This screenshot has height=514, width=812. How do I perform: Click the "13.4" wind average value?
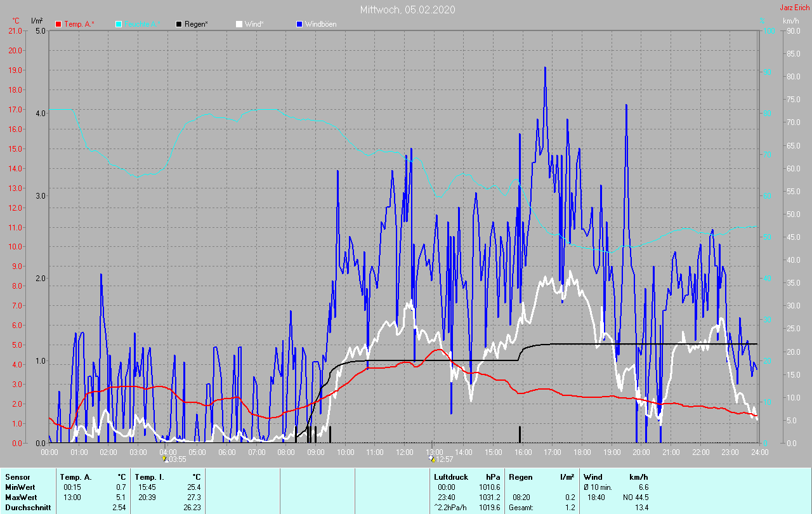coord(641,508)
